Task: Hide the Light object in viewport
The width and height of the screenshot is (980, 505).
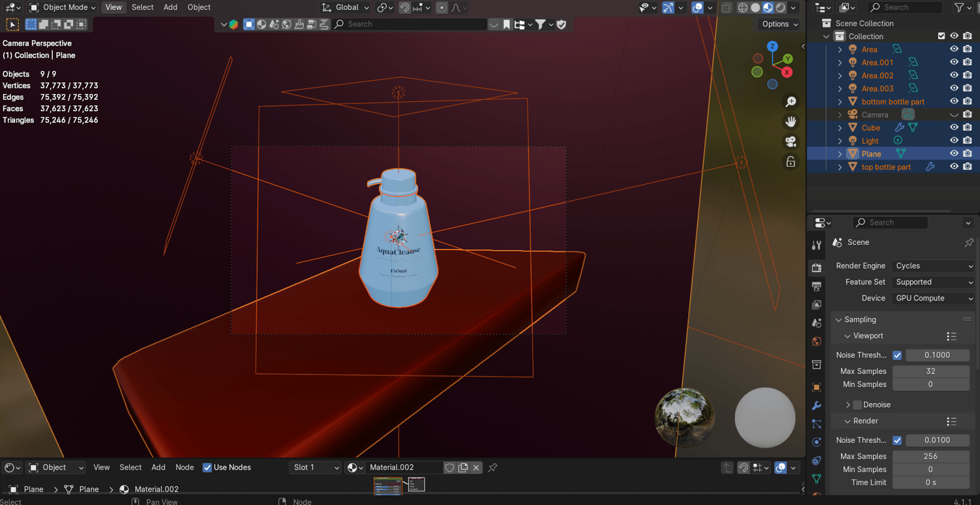Action: (954, 141)
